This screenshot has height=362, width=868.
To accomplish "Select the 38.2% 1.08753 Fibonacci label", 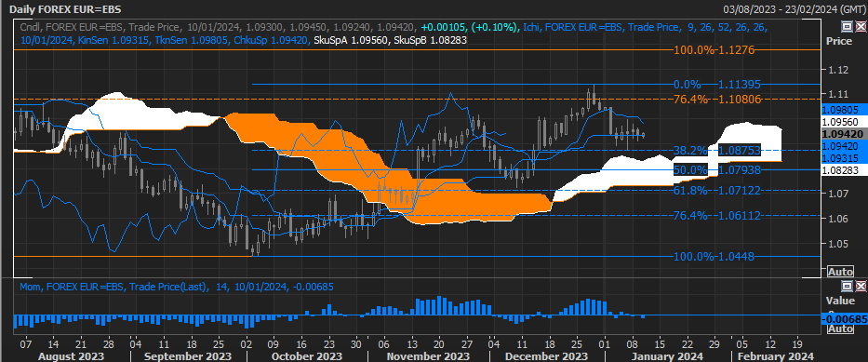I will click(717, 150).
